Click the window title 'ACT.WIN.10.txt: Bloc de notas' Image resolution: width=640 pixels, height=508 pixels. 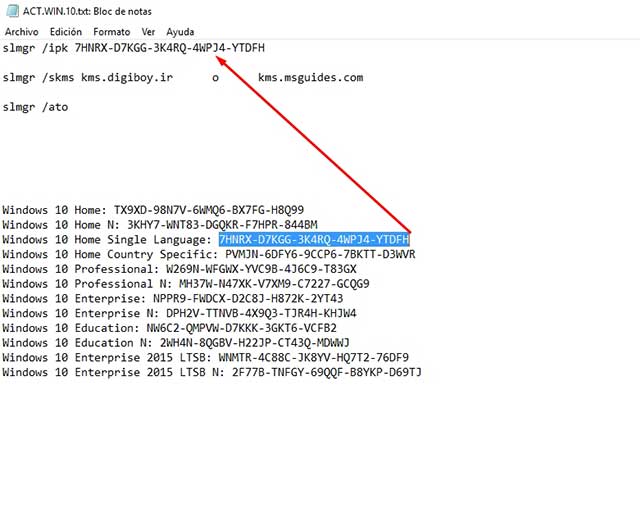point(87,11)
